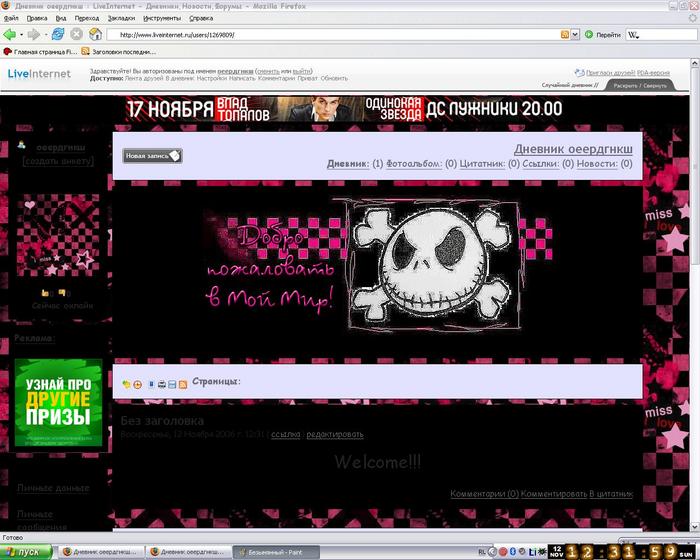Open the Цитатник link
Viewport: 700px width, 560px height.
482,164
